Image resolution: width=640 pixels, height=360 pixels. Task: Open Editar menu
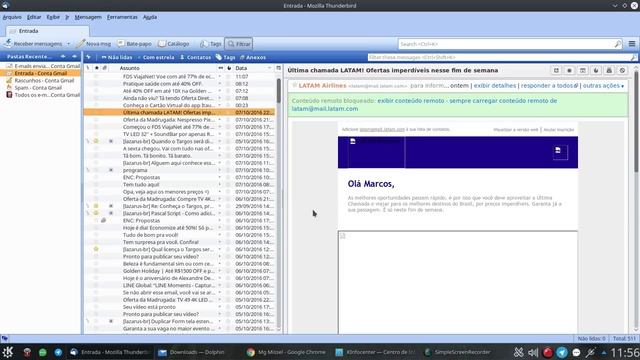coord(34,17)
